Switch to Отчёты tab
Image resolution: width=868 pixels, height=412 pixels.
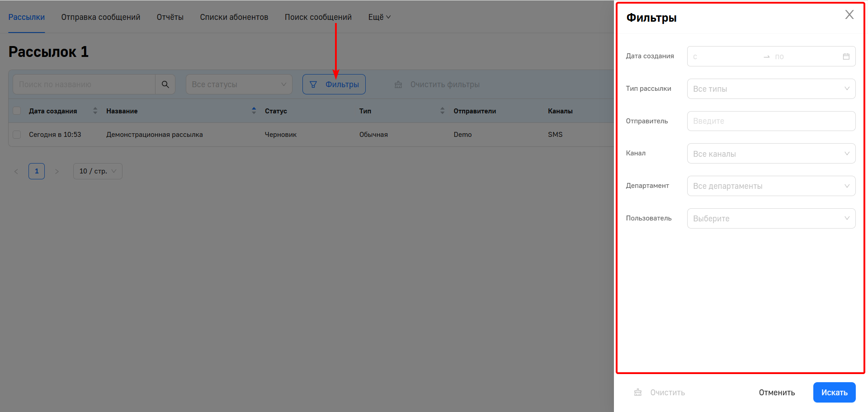(x=170, y=17)
